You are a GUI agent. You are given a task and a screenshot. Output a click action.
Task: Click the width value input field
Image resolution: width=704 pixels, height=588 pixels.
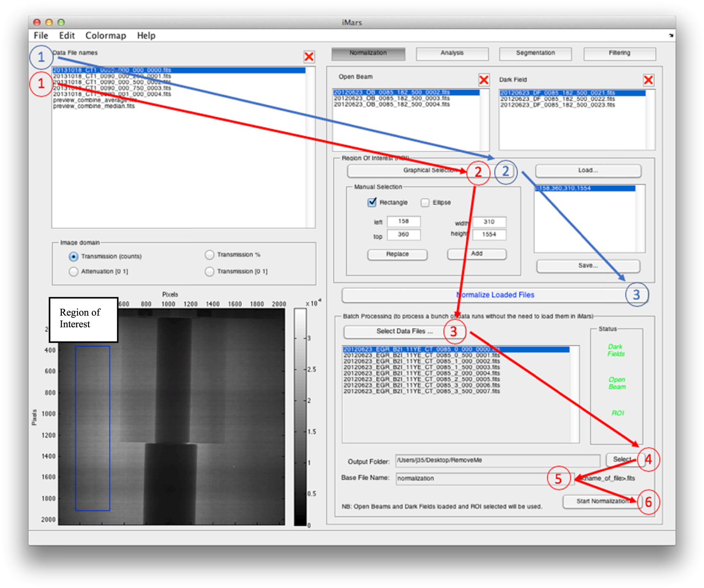(x=489, y=222)
